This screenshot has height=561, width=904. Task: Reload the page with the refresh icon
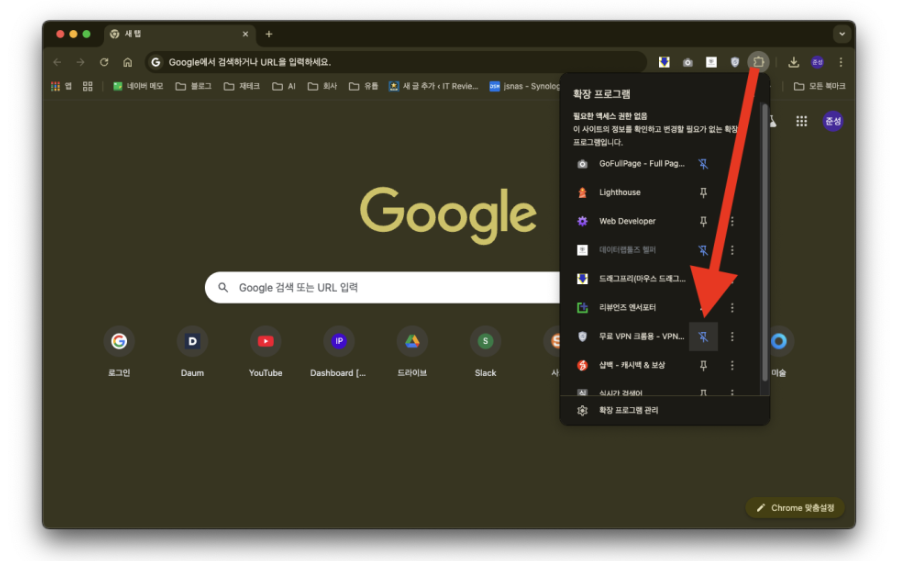click(x=104, y=62)
